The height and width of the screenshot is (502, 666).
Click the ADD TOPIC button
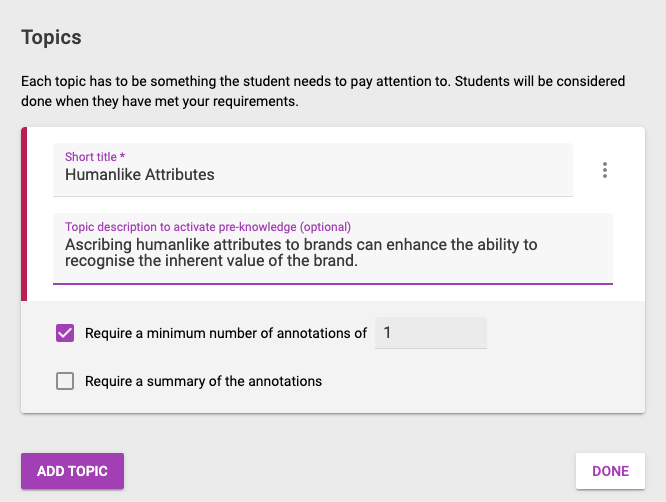click(x=73, y=471)
